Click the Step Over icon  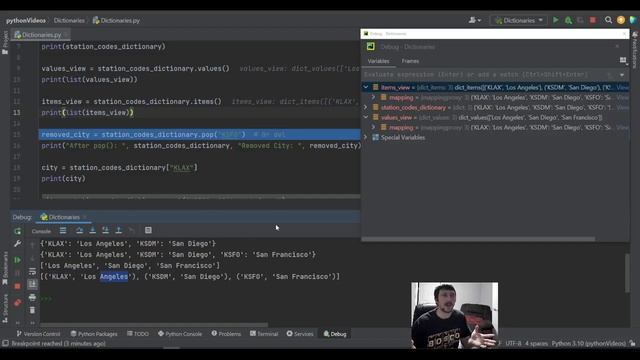[80, 231]
